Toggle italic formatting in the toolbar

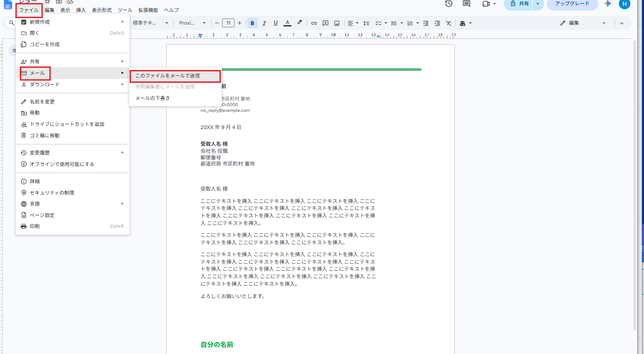(x=264, y=23)
